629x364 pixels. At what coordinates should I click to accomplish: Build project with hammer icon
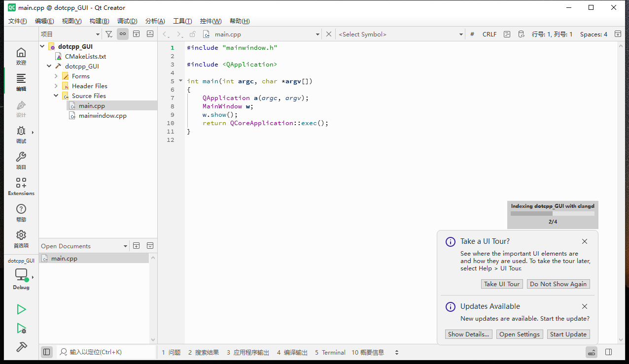pyautogui.click(x=21, y=347)
